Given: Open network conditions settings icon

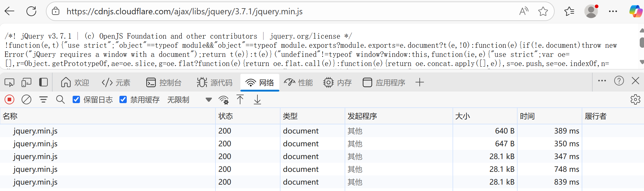Looking at the screenshot, I should [x=224, y=100].
